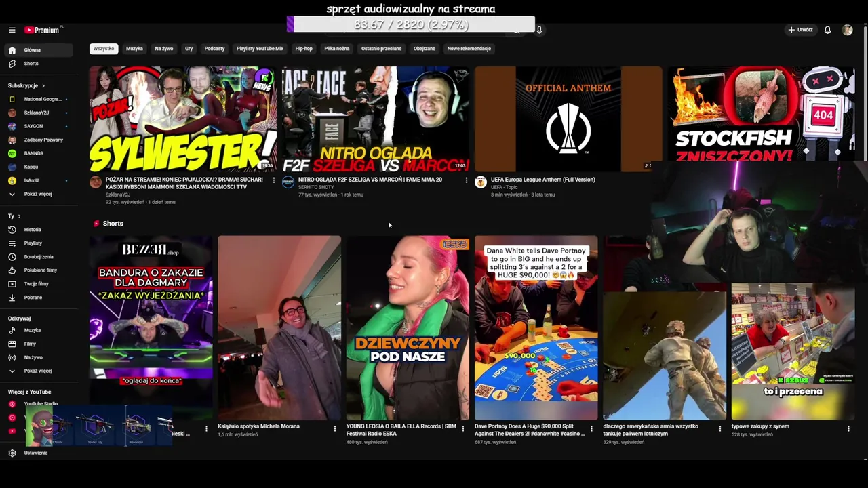This screenshot has height=488, width=868.
Task: Activate voice search microphone icon
Action: [x=539, y=30]
